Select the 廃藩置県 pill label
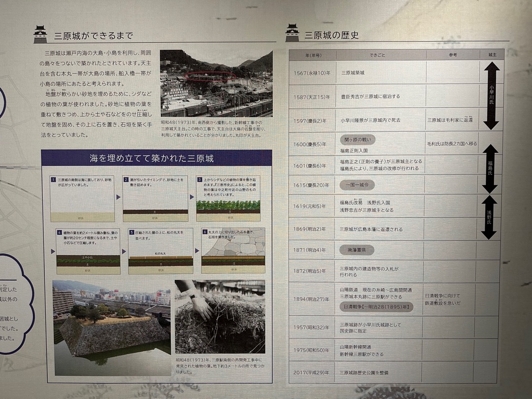 point(357,250)
